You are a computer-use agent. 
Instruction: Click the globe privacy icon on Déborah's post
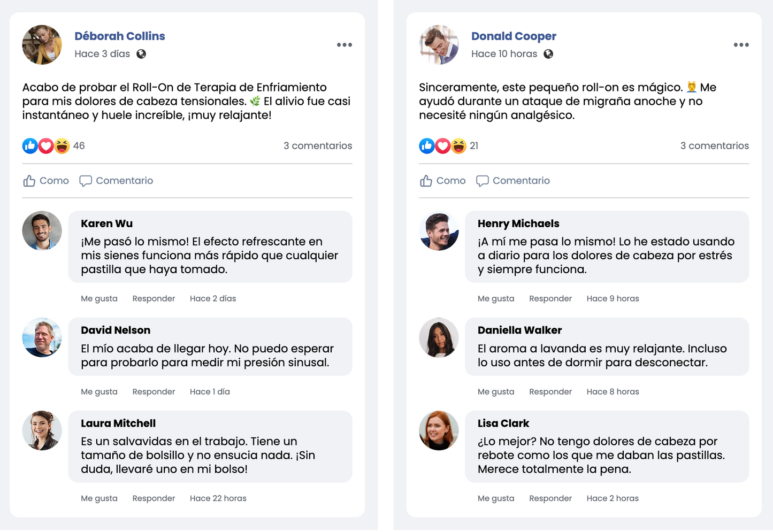[x=141, y=54]
